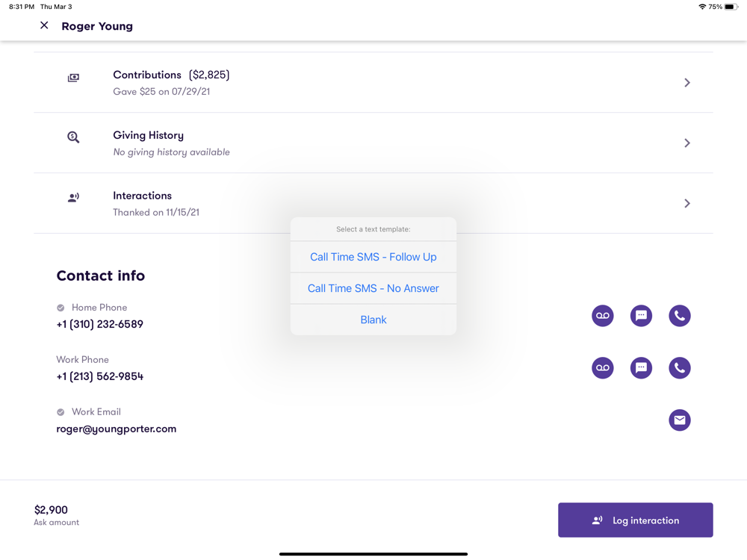Click the Work Phone label
The image size is (747, 560).
point(82,360)
